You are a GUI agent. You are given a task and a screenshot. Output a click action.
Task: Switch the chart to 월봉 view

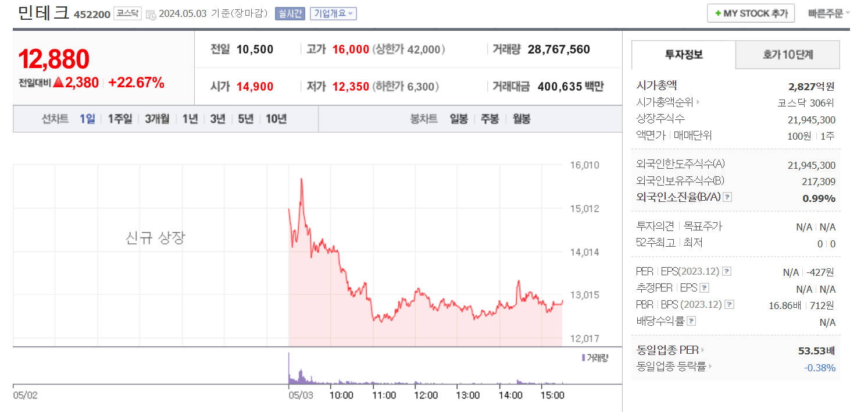[521, 118]
